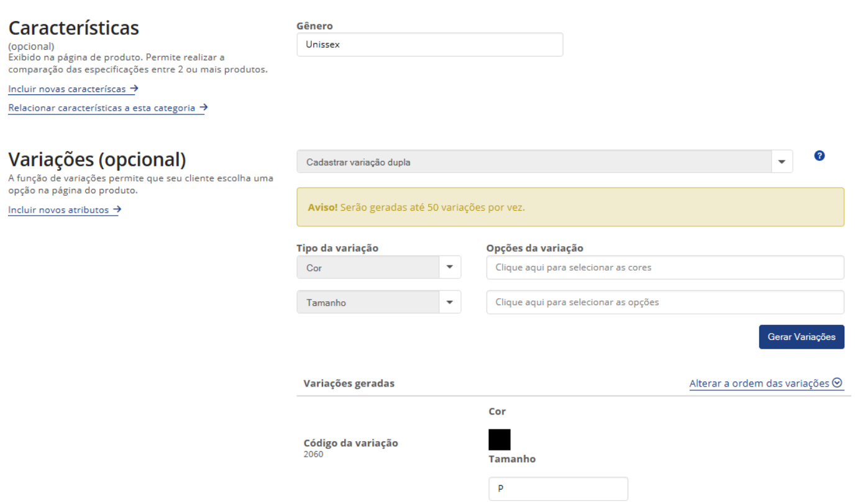Click the circled chevron beside 'Alterar a ordem das variações'
This screenshot has height=504, width=868.
pos(839,383)
